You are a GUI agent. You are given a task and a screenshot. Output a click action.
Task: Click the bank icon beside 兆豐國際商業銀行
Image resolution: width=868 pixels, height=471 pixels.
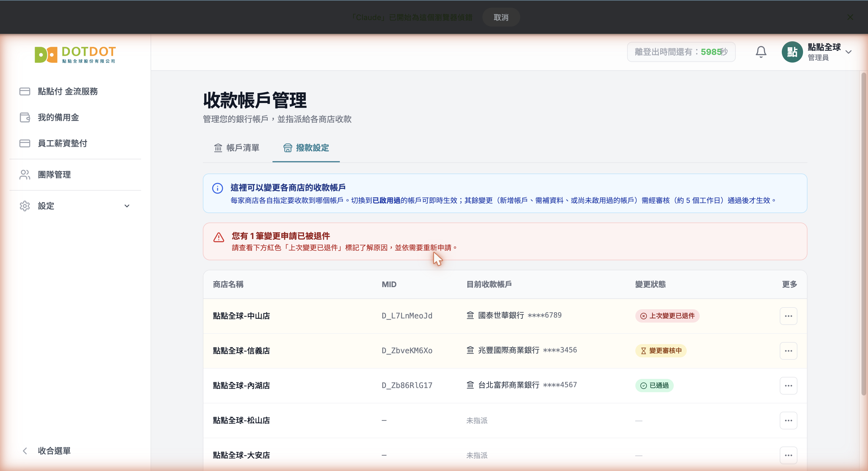[x=470, y=350]
